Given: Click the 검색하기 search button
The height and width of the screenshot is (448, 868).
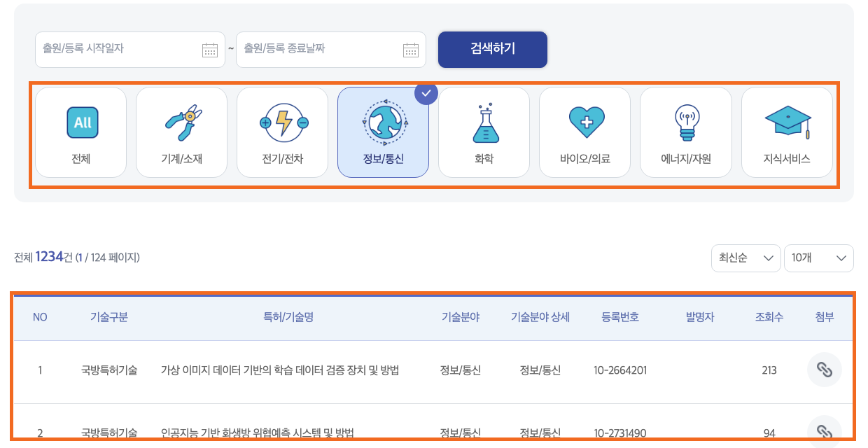Looking at the screenshot, I should [x=493, y=49].
